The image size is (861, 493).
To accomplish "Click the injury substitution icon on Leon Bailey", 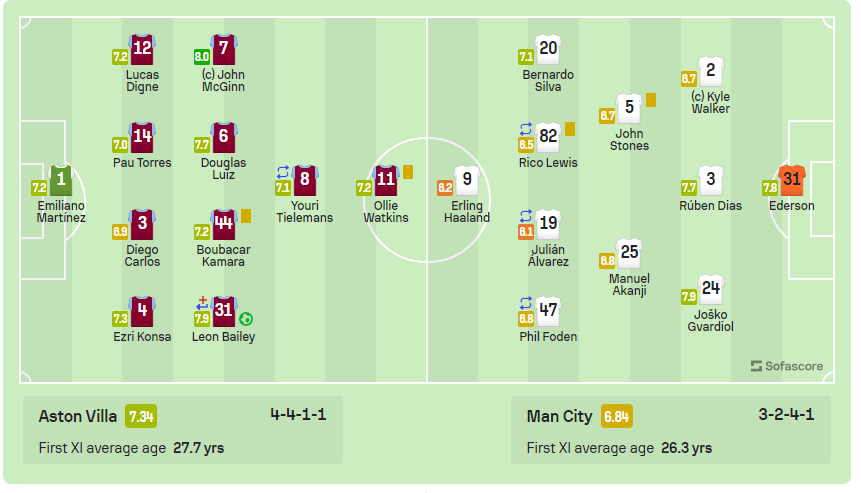I will (x=202, y=302).
